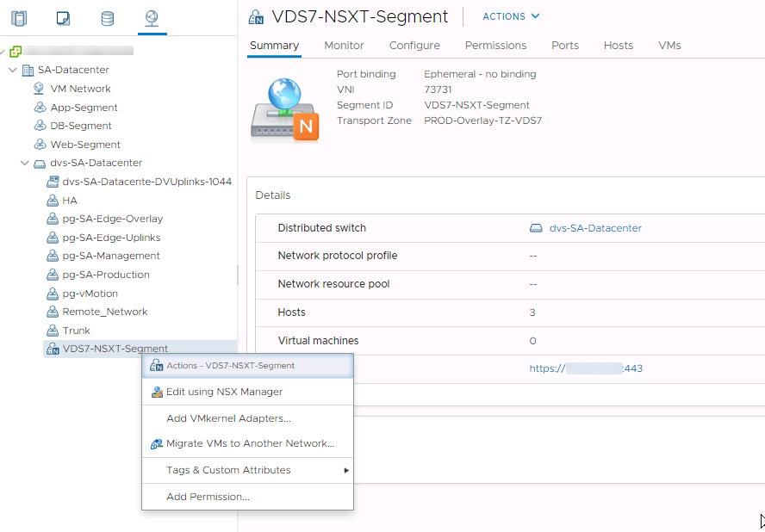Select Migrate VMs to Another Network

(250, 443)
